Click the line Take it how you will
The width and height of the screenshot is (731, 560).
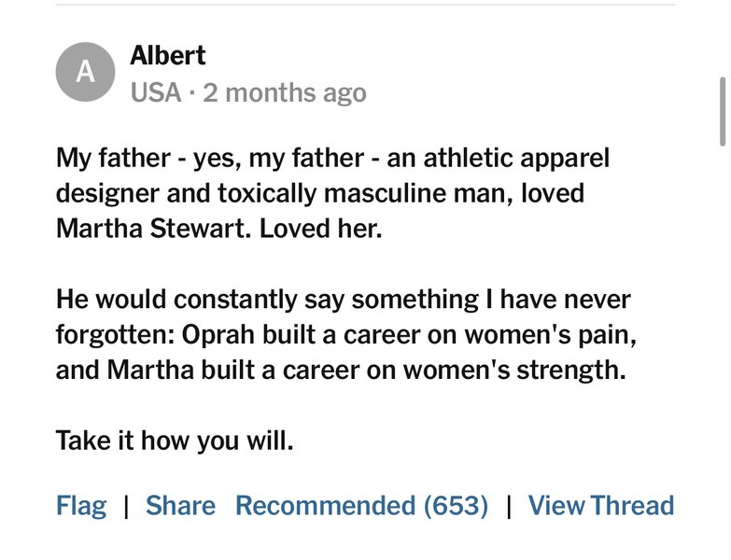click(x=175, y=441)
